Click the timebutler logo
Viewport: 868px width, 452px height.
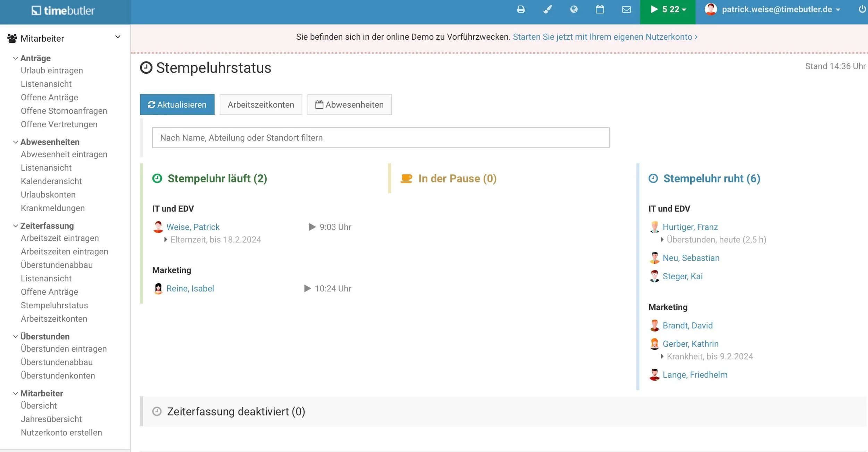(63, 11)
